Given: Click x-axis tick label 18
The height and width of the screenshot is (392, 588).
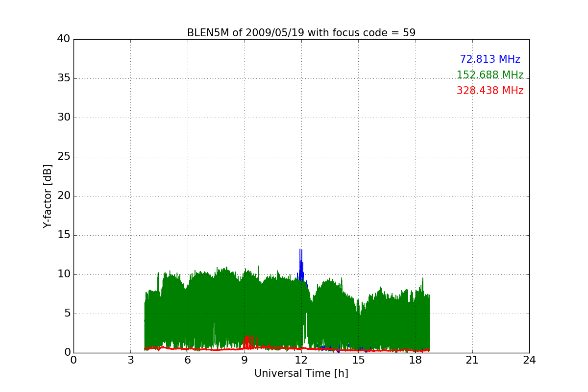Looking at the screenshot, I should [416, 360].
